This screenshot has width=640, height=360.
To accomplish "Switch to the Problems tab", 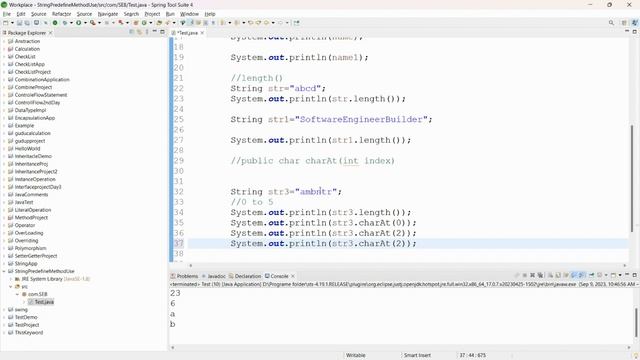I will click(184, 276).
